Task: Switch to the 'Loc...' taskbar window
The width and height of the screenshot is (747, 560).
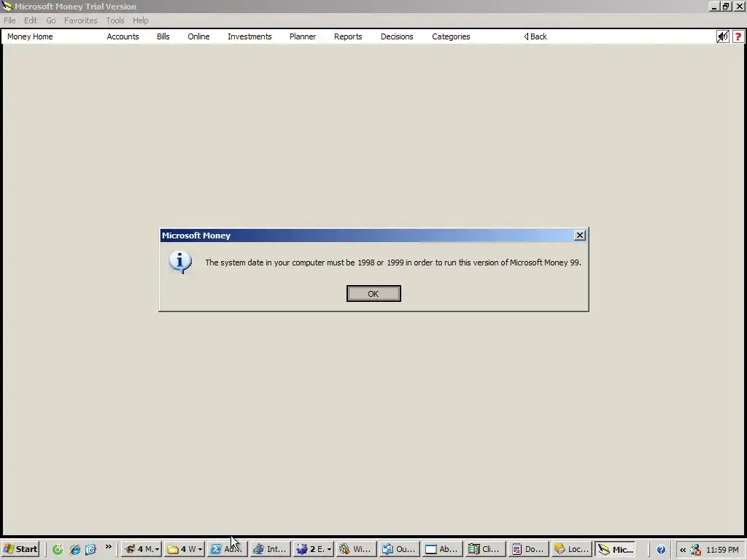Action: click(x=572, y=549)
